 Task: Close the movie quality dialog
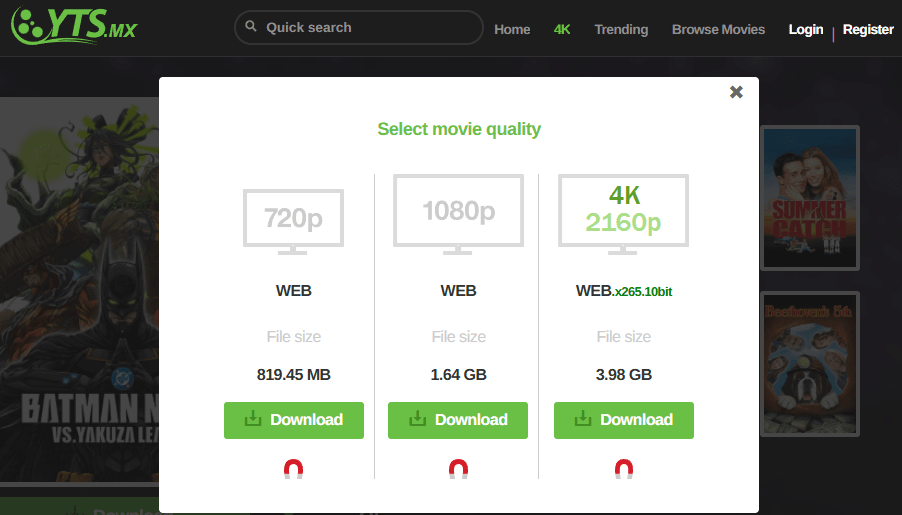coord(736,92)
